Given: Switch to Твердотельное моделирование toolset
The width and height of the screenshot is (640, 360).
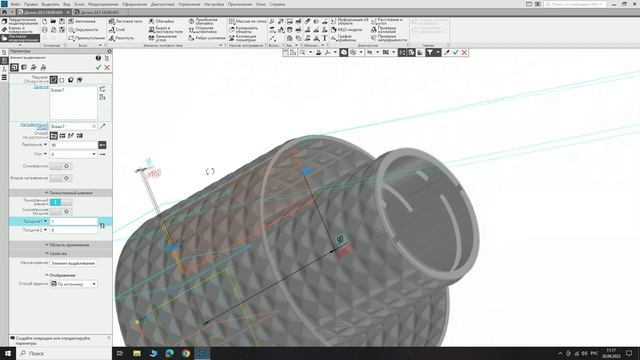Looking at the screenshot, I should coord(20,21).
